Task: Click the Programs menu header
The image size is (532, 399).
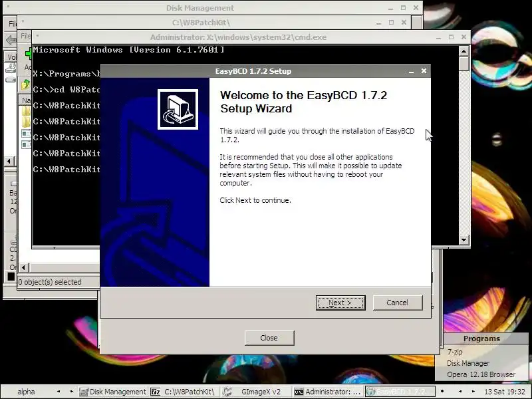Action: (x=481, y=338)
